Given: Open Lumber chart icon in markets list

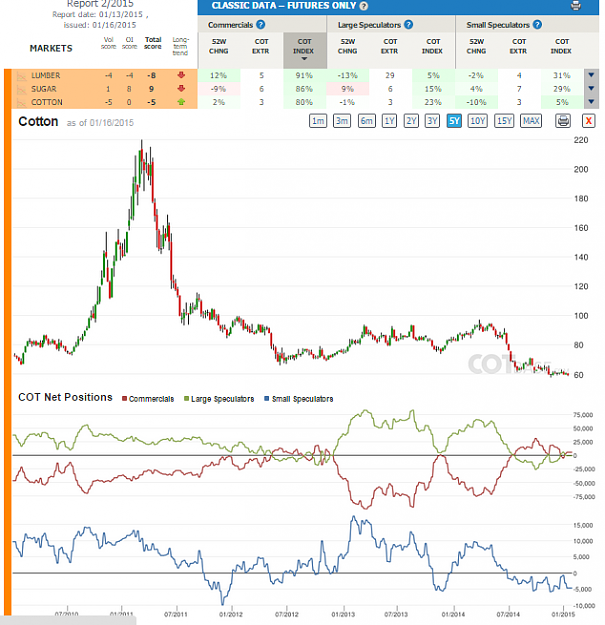Looking at the screenshot, I should tap(22, 76).
